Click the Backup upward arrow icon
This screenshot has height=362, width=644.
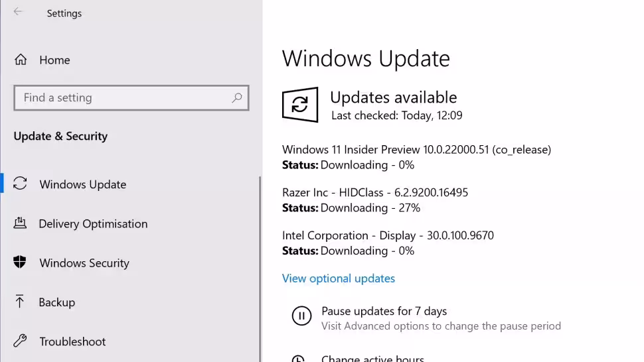coord(19,301)
